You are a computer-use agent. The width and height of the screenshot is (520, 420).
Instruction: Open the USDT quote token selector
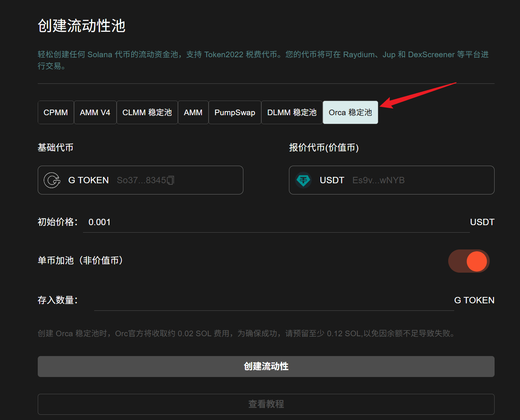[391, 180]
